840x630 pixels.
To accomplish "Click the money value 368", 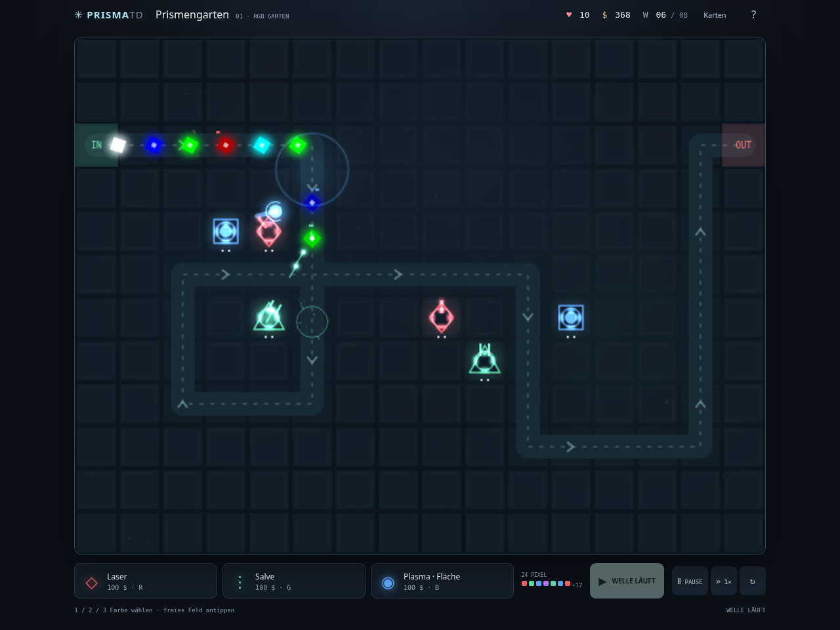I will (x=623, y=15).
